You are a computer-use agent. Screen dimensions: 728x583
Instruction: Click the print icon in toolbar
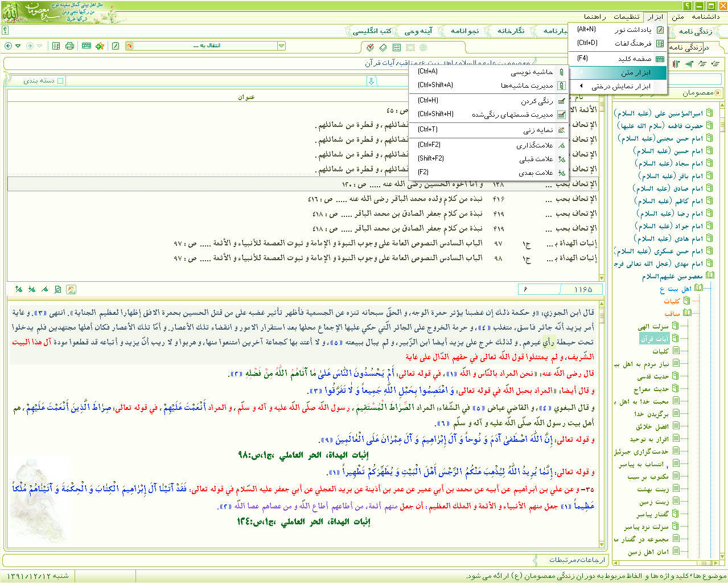tap(69, 46)
